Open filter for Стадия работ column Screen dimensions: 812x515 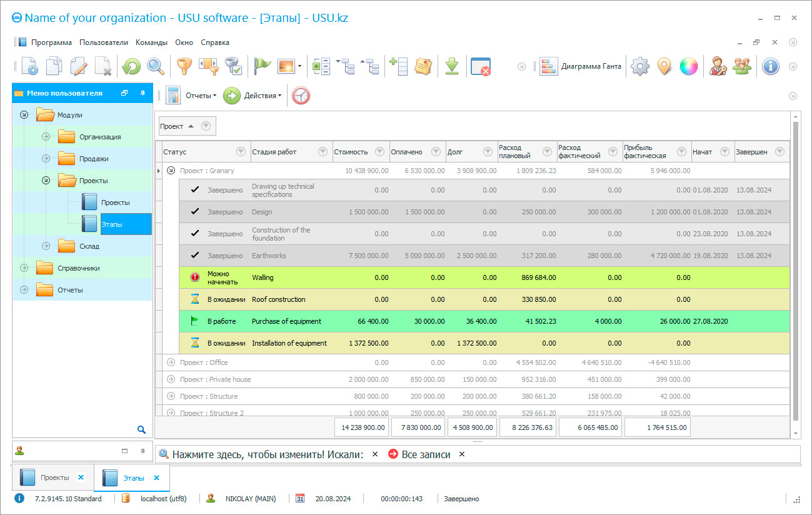pyautogui.click(x=323, y=152)
